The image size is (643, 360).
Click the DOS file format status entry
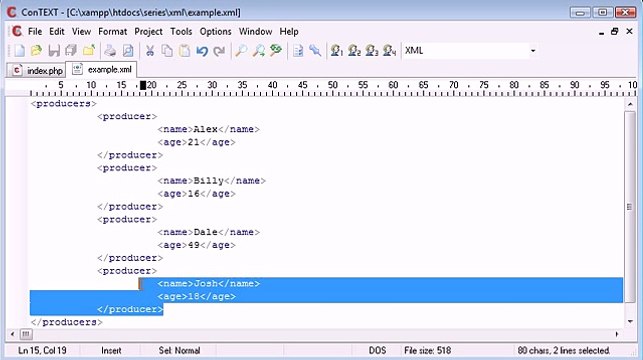click(377, 351)
